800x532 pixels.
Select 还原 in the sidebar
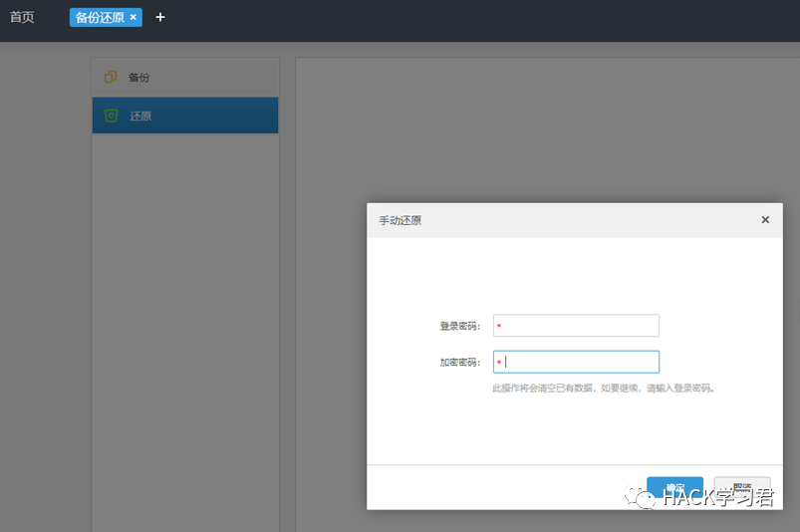coord(185,116)
